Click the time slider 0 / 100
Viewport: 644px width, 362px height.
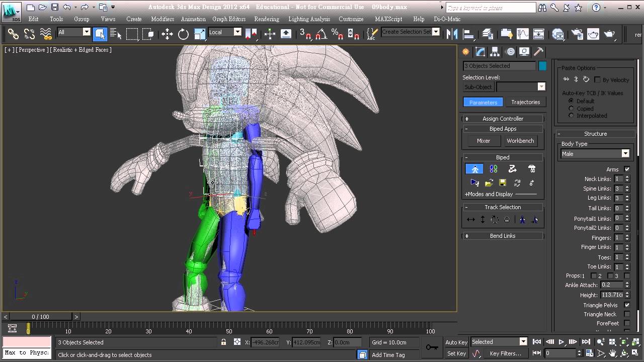tap(40, 317)
